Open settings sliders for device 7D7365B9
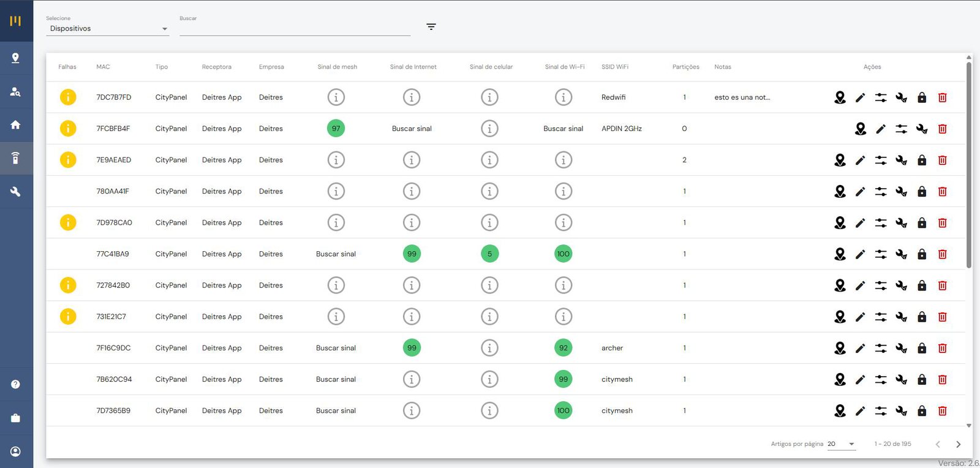980x468 pixels. pos(881,411)
